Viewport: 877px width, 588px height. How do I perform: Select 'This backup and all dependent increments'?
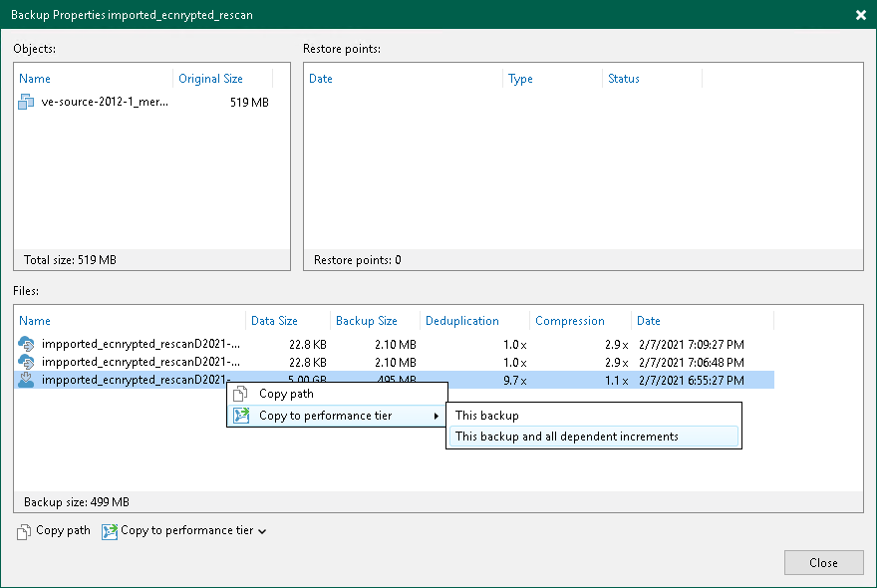(566, 437)
